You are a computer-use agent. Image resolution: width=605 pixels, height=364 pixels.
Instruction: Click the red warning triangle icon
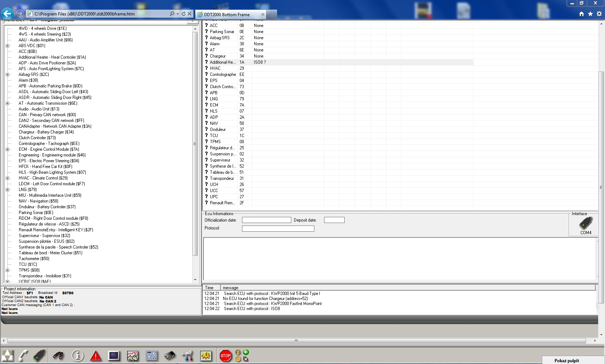tap(96, 356)
